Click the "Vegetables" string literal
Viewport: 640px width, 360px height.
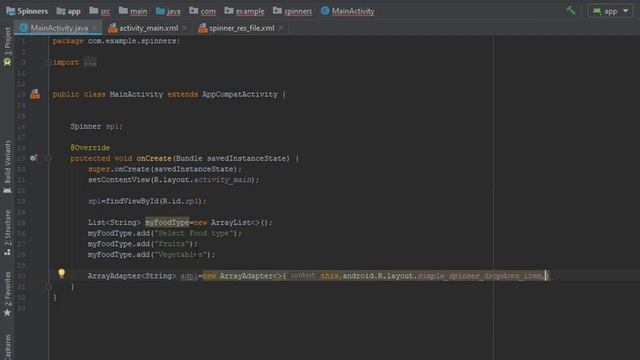pyautogui.click(x=180, y=254)
